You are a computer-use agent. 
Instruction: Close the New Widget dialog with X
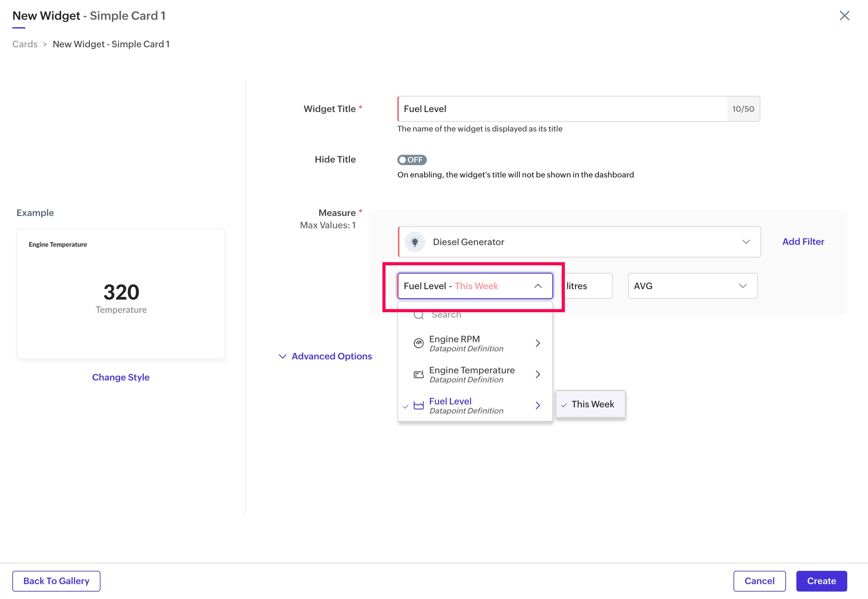point(844,16)
